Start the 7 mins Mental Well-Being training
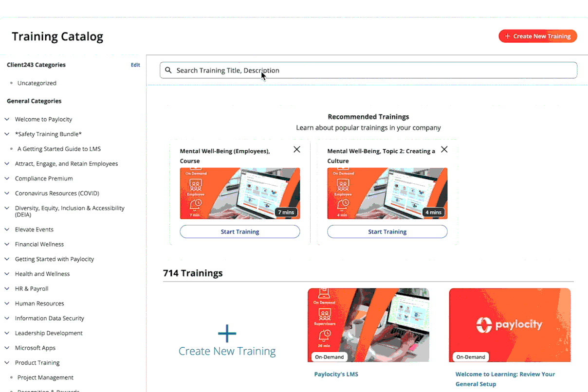This screenshot has height=392, width=588. tap(240, 232)
